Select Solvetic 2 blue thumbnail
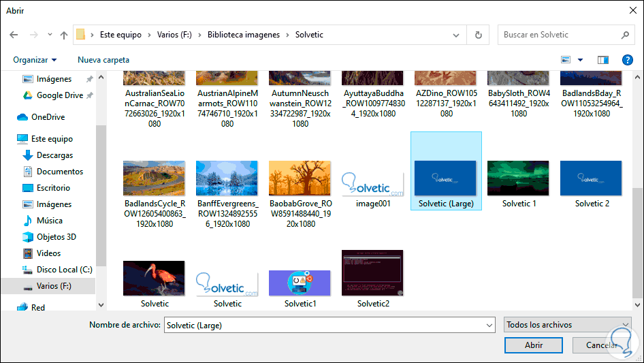 (591, 178)
